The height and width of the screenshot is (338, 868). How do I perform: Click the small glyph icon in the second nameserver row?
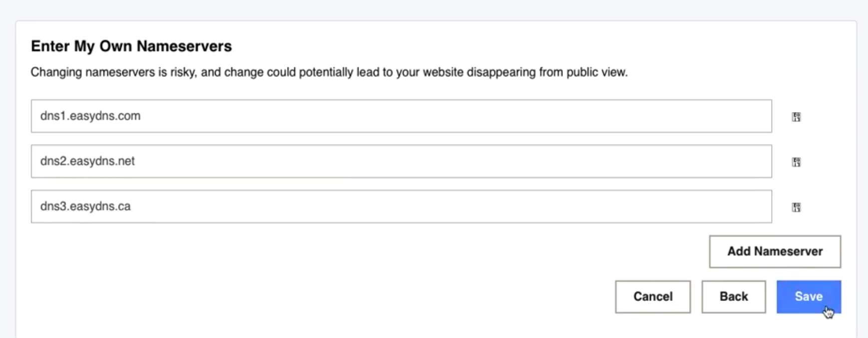click(796, 162)
